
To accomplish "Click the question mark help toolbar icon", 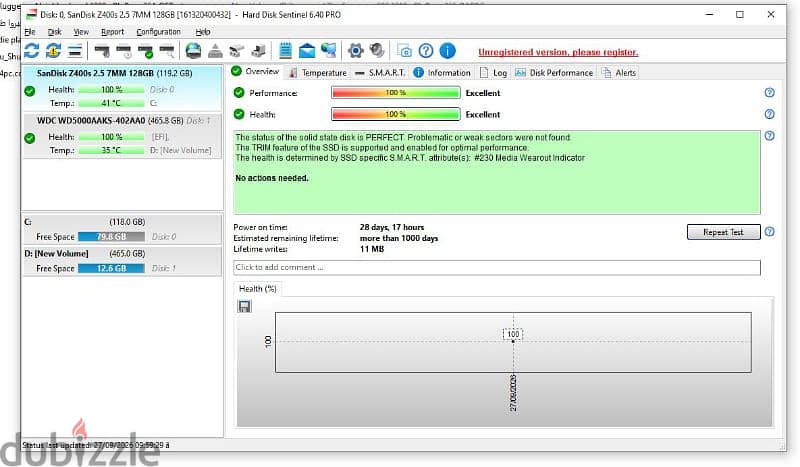I will click(426, 51).
